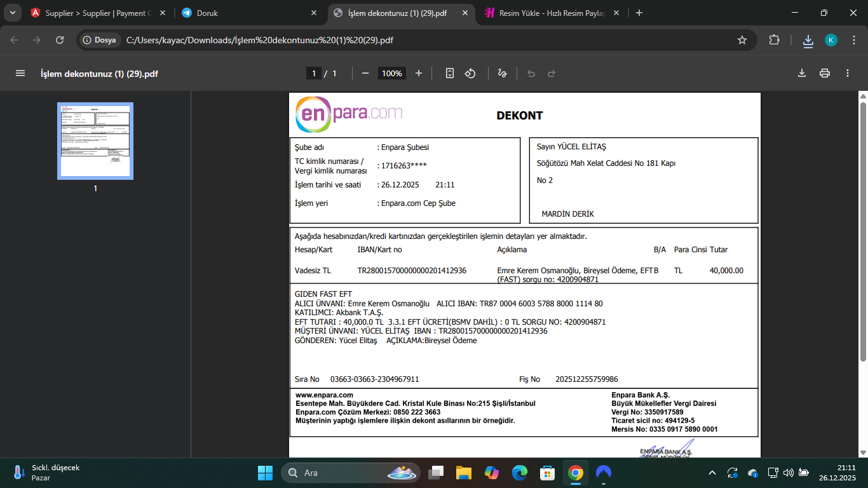Go back to previous page
Viewport: 868px width, 488px height.
(x=15, y=40)
